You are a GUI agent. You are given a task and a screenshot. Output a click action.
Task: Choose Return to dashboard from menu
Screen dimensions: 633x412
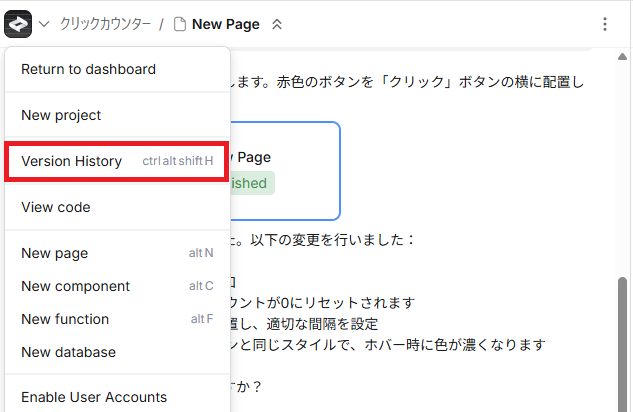click(88, 69)
